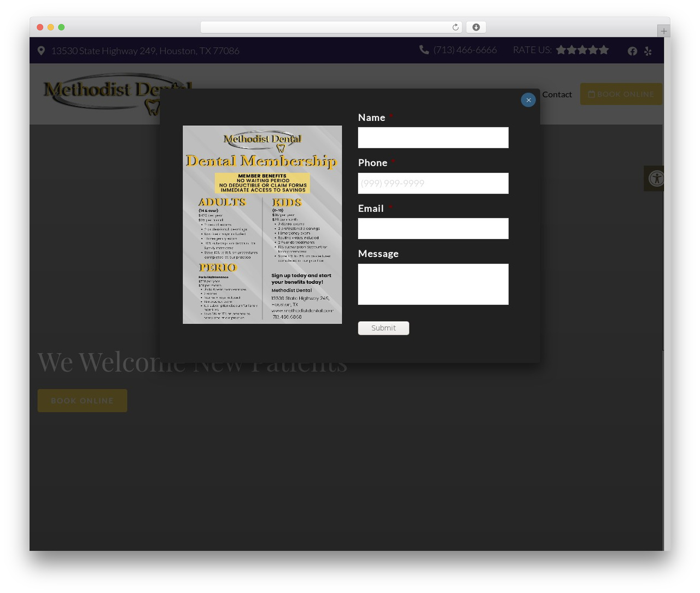Click the BOOK ONLINE button under We Welcome

[x=83, y=400]
